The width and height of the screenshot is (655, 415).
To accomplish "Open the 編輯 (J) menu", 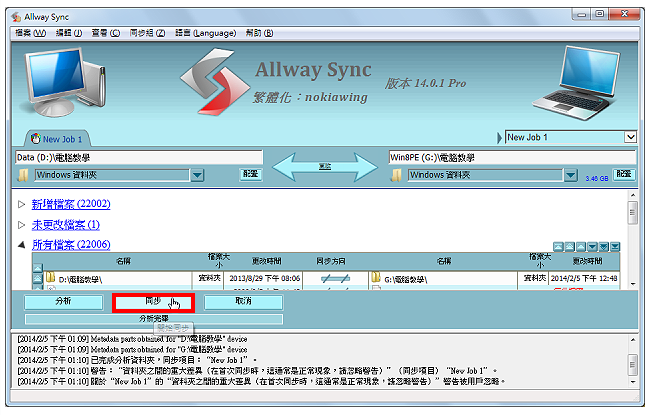I will click(69, 33).
